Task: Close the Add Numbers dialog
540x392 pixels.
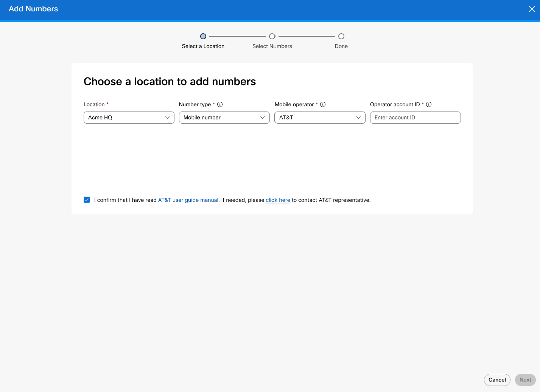Action: (x=532, y=9)
